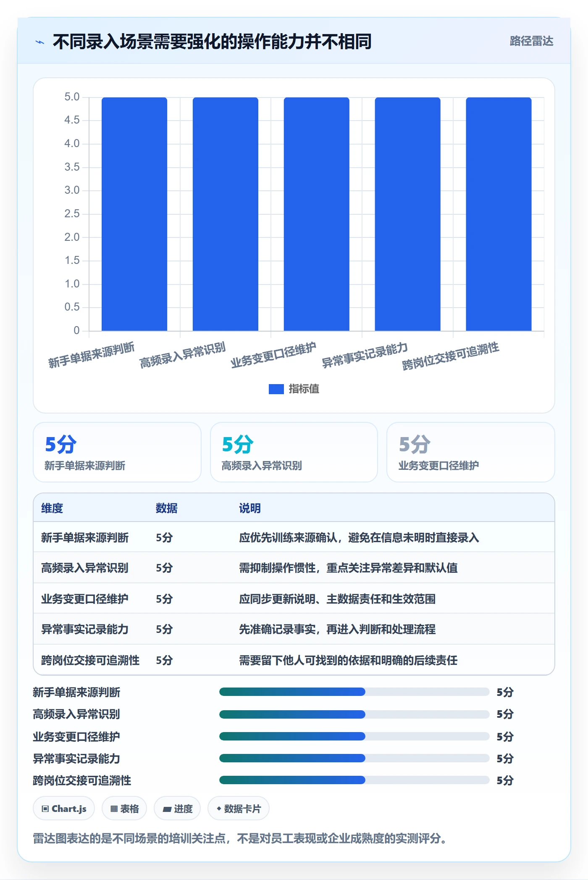Click the progress bar for 高频录入异常识别
588x880 pixels.
(x=354, y=714)
